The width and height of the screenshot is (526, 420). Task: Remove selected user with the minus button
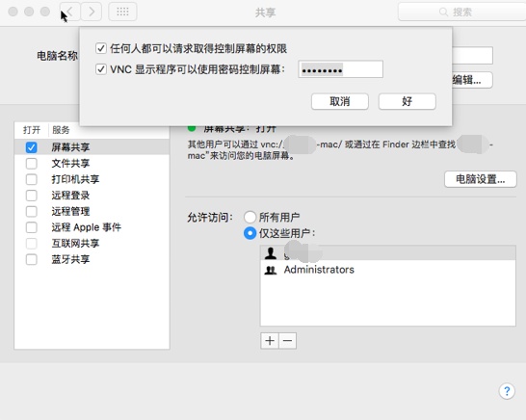click(287, 341)
